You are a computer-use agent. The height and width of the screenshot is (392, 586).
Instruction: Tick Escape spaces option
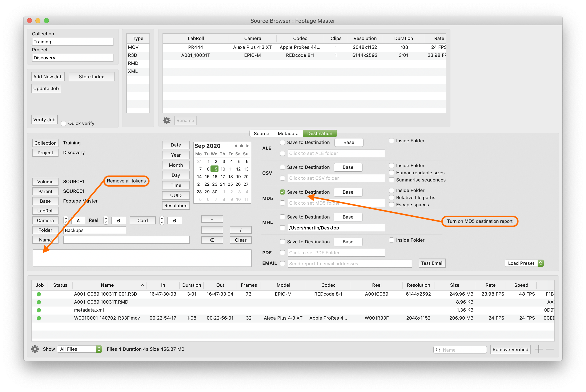(x=392, y=205)
